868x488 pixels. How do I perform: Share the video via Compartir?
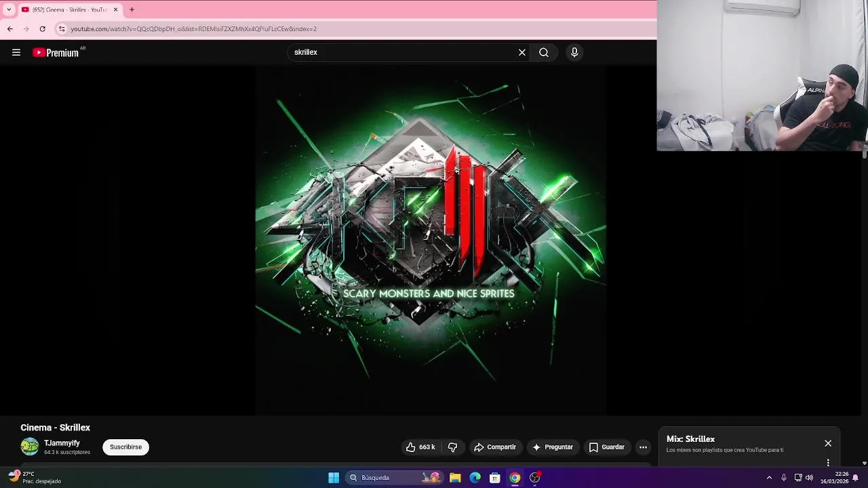(x=495, y=447)
